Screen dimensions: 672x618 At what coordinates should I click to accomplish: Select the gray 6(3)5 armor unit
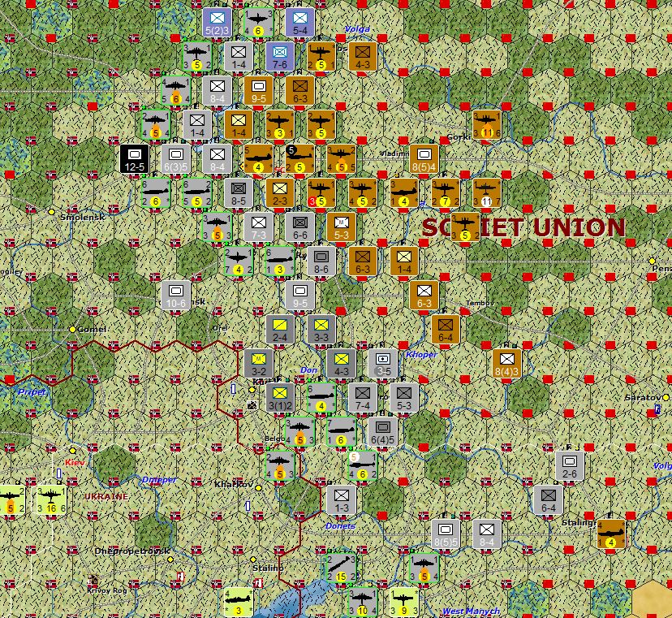pyautogui.click(x=176, y=158)
